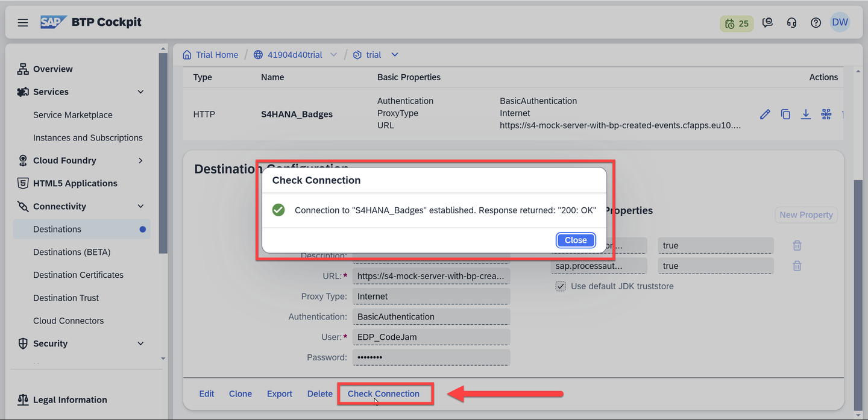Open the Legal Information link

pos(70,400)
